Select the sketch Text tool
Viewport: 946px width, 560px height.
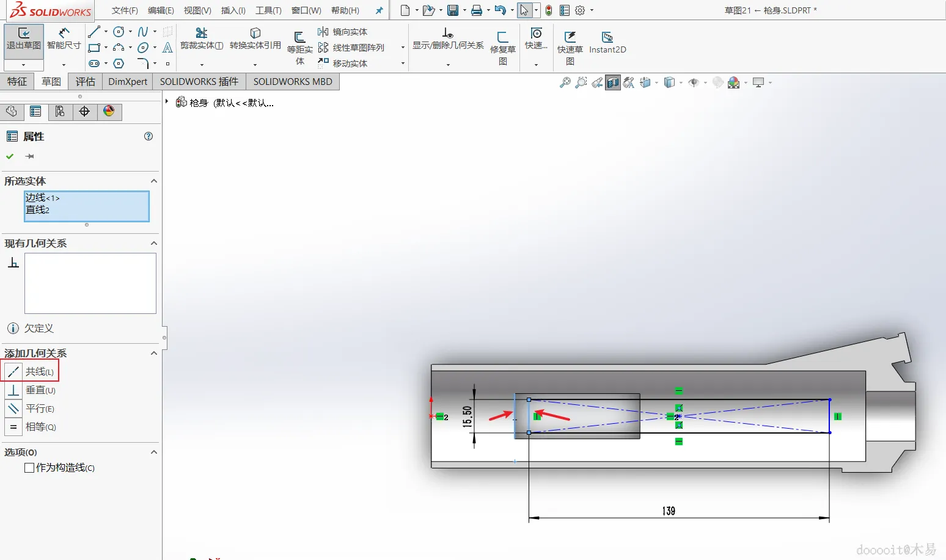tap(167, 48)
